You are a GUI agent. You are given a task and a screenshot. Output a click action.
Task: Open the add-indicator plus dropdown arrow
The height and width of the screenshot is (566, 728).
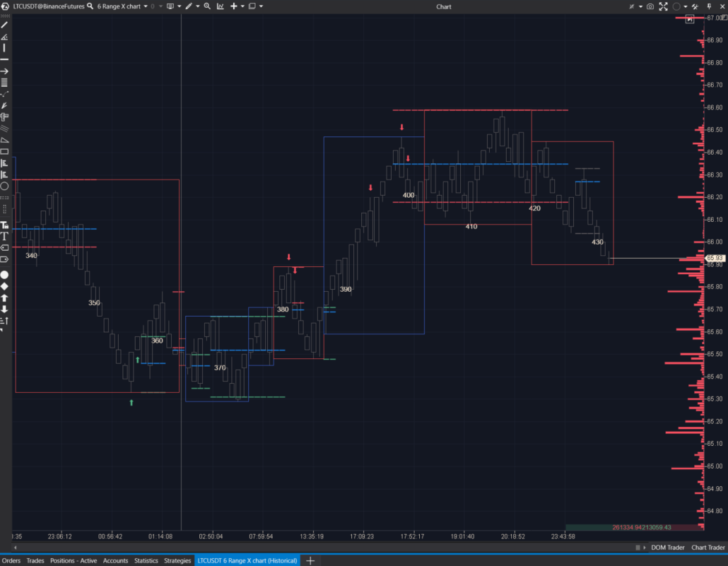(241, 6)
